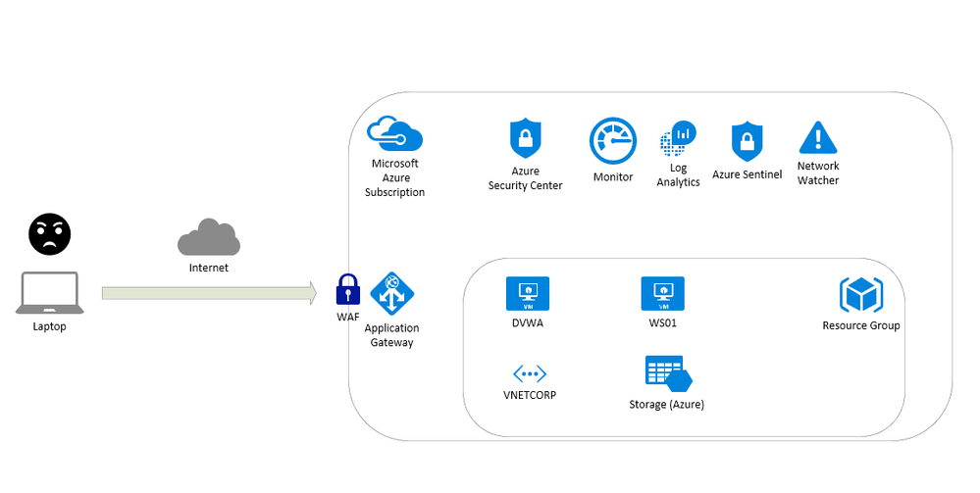Click the 'WS01' text label
Viewport: 980px width, 493px height.
click(x=662, y=323)
